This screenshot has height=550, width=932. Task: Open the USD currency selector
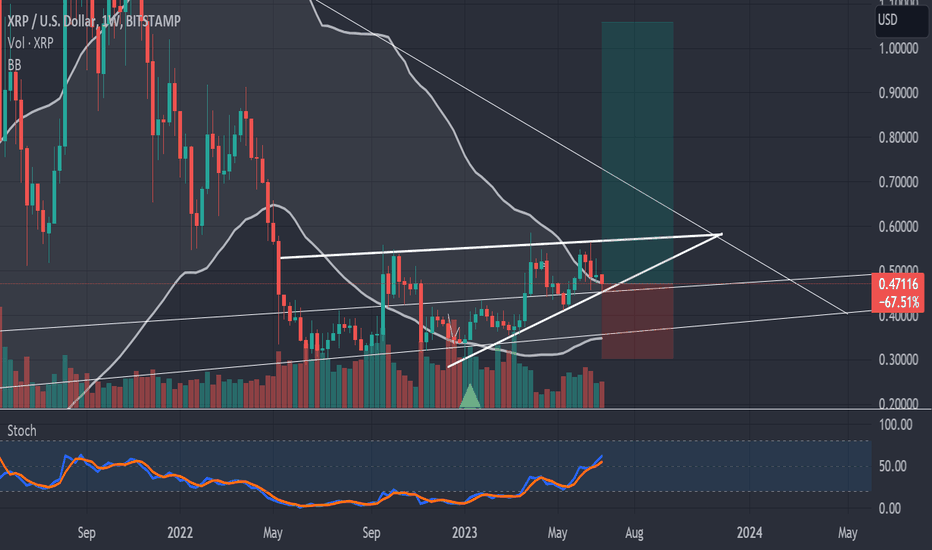coord(901,20)
